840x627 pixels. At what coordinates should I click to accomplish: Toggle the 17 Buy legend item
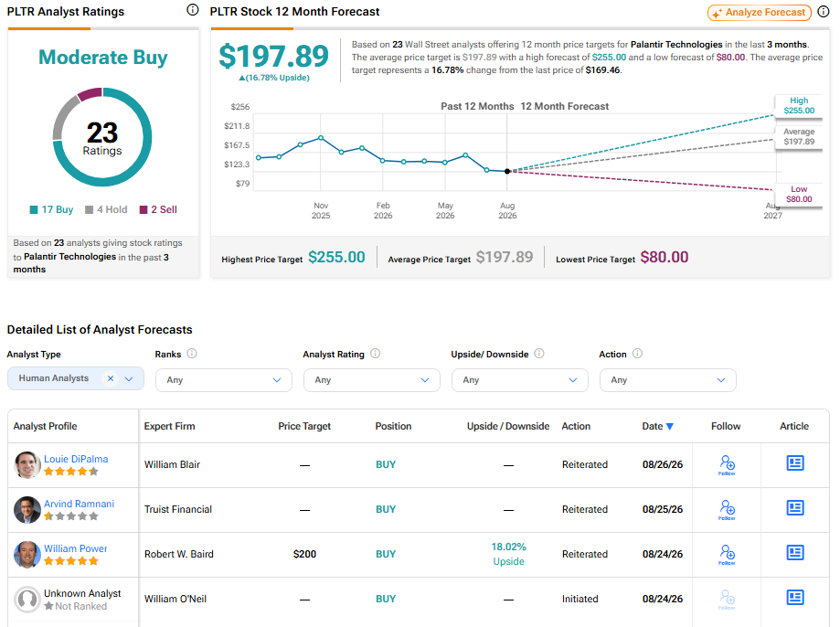coord(51,209)
